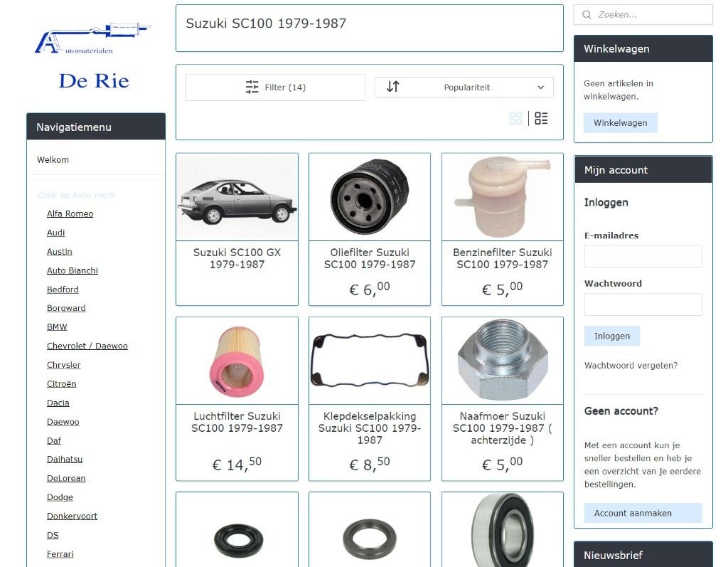Open the Naafmoer hub nut image
Viewport: 728px width, 567px height.
tap(503, 361)
